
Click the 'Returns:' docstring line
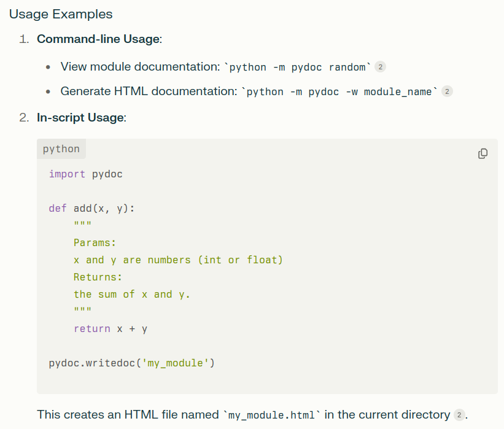[98, 277]
